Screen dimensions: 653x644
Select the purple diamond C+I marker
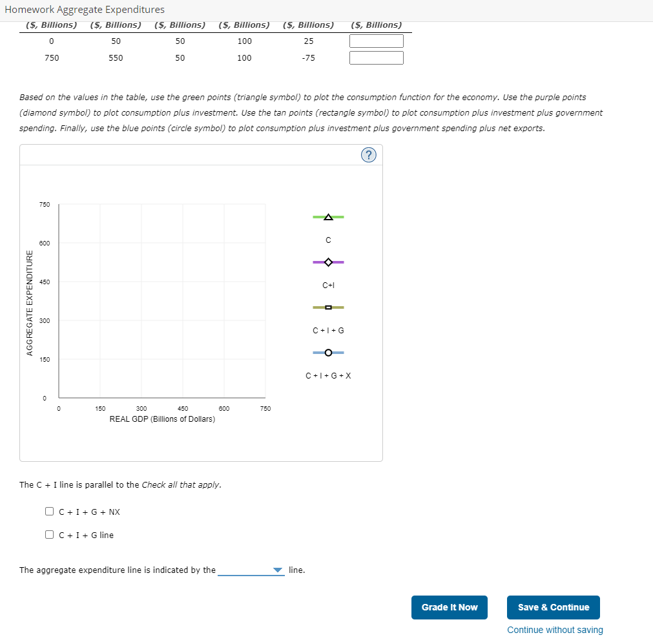pos(327,262)
